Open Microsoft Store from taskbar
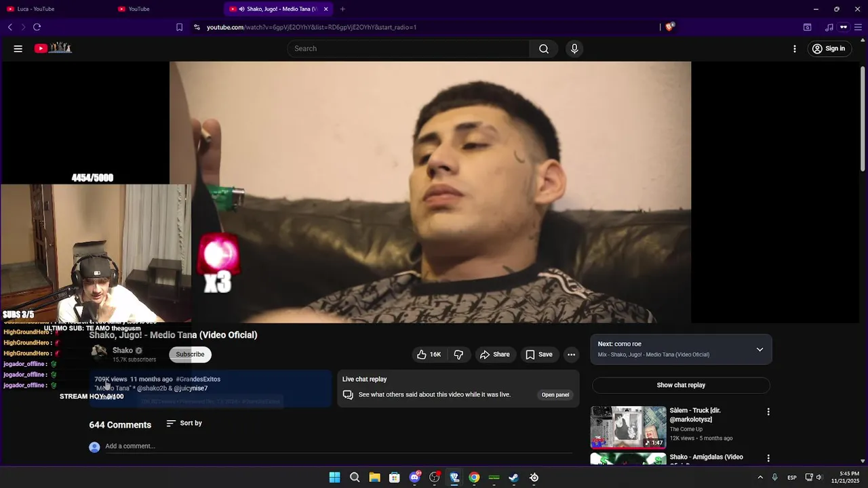 coord(394,478)
